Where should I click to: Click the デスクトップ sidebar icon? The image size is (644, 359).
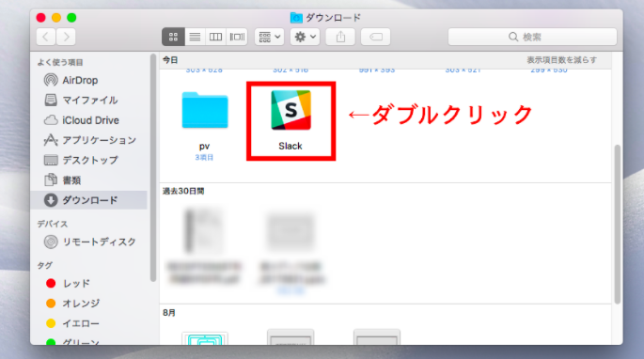tap(51, 160)
